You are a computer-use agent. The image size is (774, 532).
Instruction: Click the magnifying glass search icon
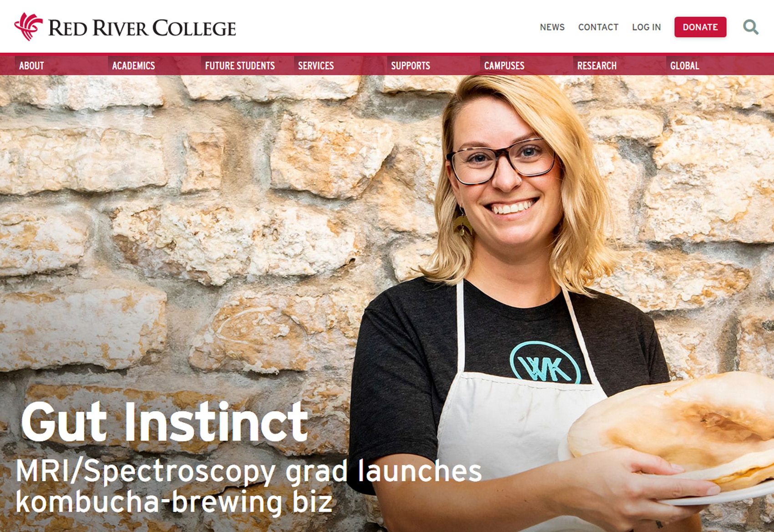coord(751,27)
